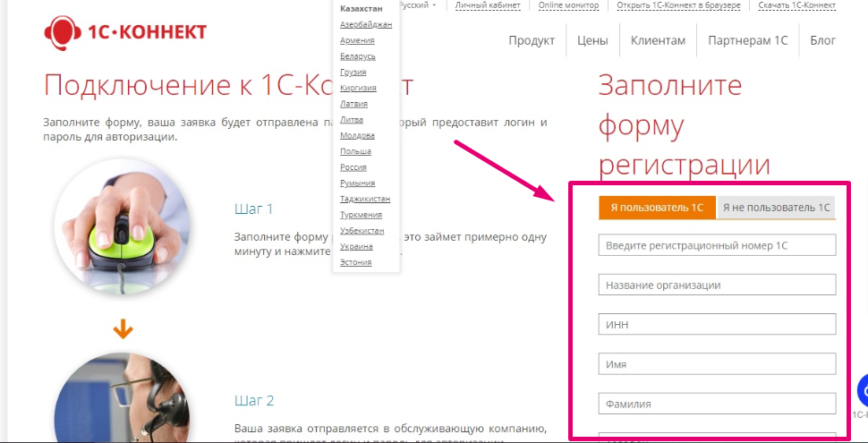Viewport: 868px width, 443px height.
Task: Click the Скачать 1С-Коннект link
Action: pos(797,5)
